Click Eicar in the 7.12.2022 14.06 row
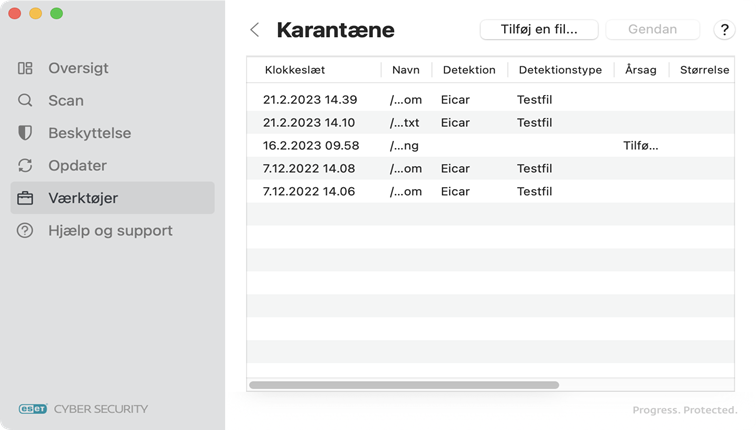756x430 pixels. 455,191
